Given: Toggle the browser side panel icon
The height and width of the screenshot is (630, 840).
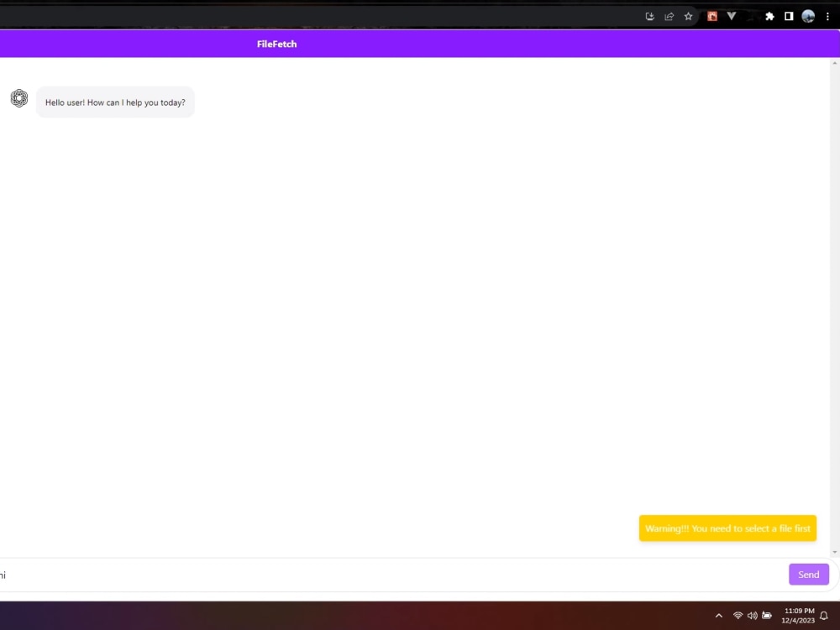Looking at the screenshot, I should (x=789, y=17).
